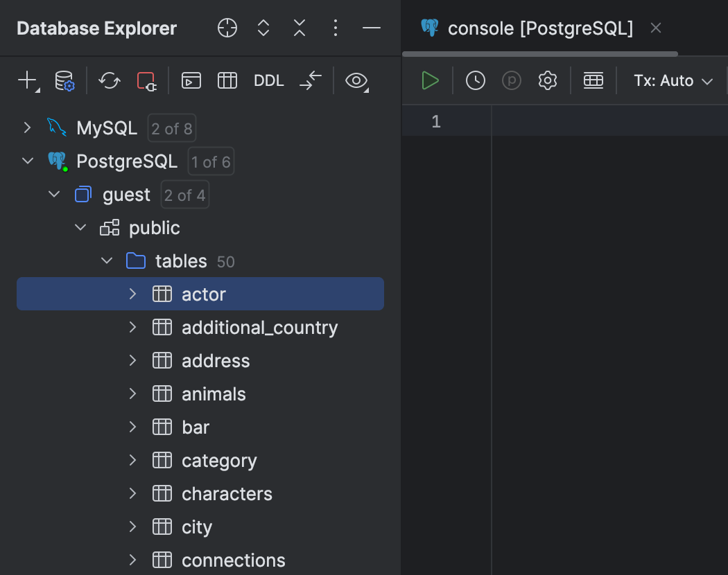This screenshot has height=575, width=728.
Task: Select the animals table
Action: pos(213,393)
